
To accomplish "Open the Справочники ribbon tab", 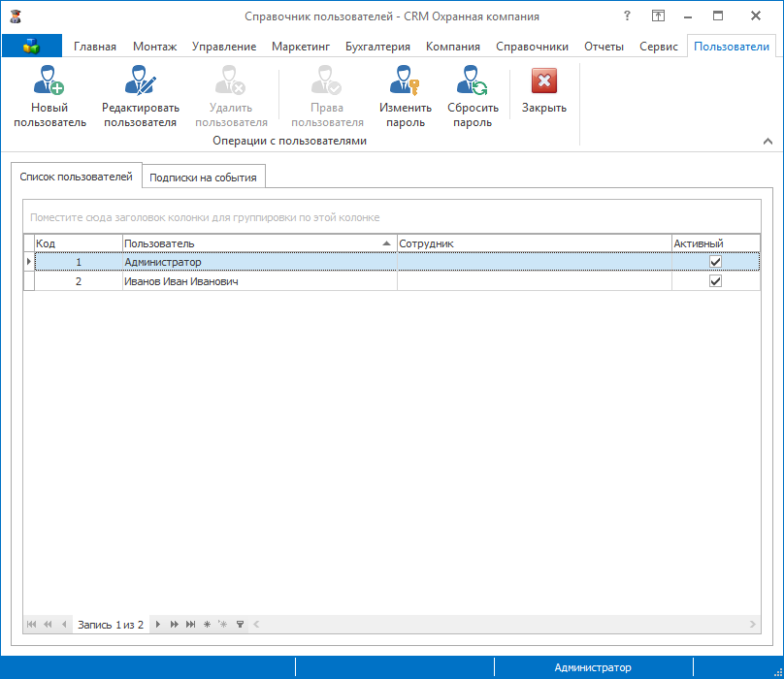I will click(x=532, y=47).
